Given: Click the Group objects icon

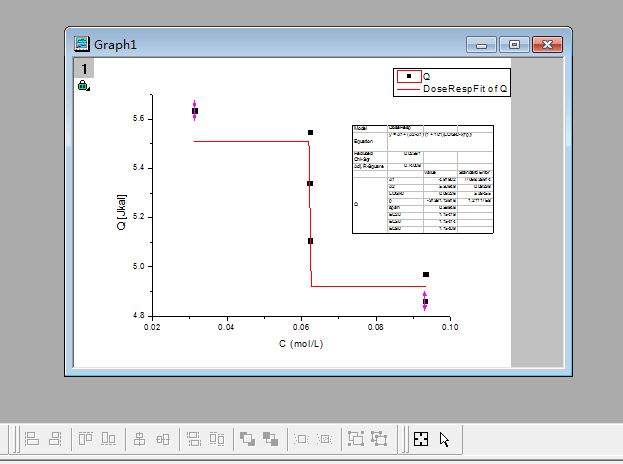Looking at the screenshot, I should [356, 439].
